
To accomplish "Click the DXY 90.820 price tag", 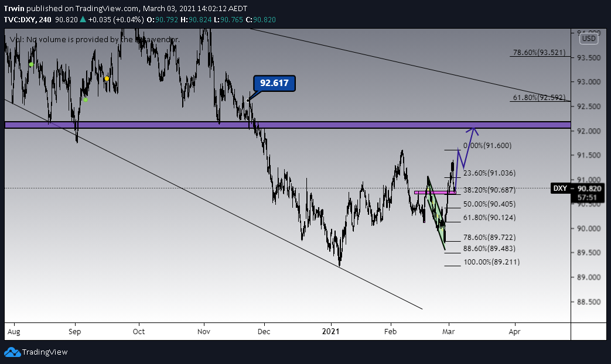I will click(x=578, y=188).
